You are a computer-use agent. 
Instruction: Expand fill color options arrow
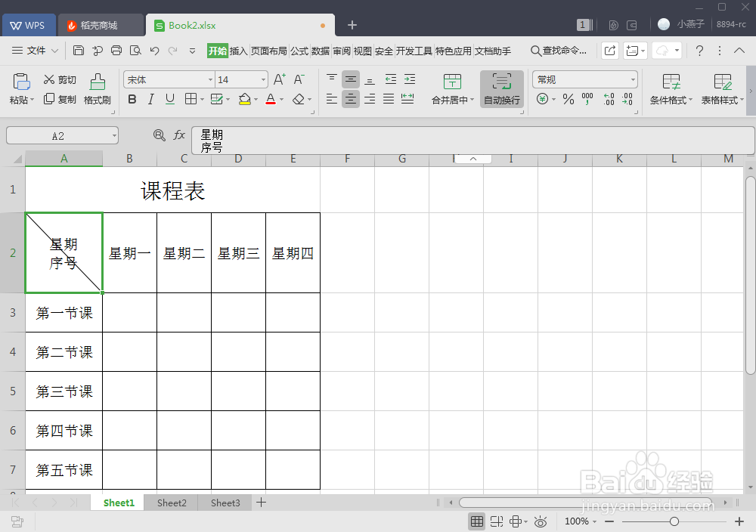256,100
